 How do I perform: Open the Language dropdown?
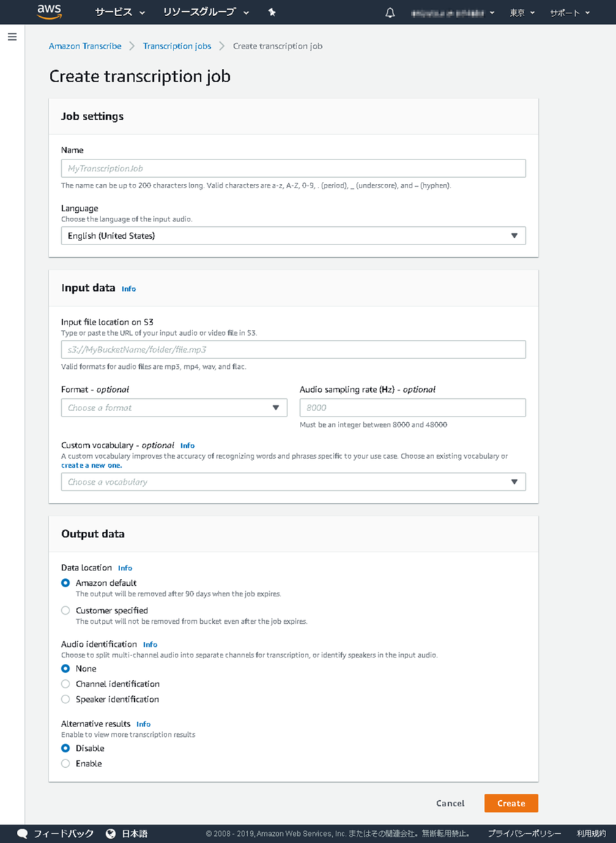pyautogui.click(x=294, y=236)
